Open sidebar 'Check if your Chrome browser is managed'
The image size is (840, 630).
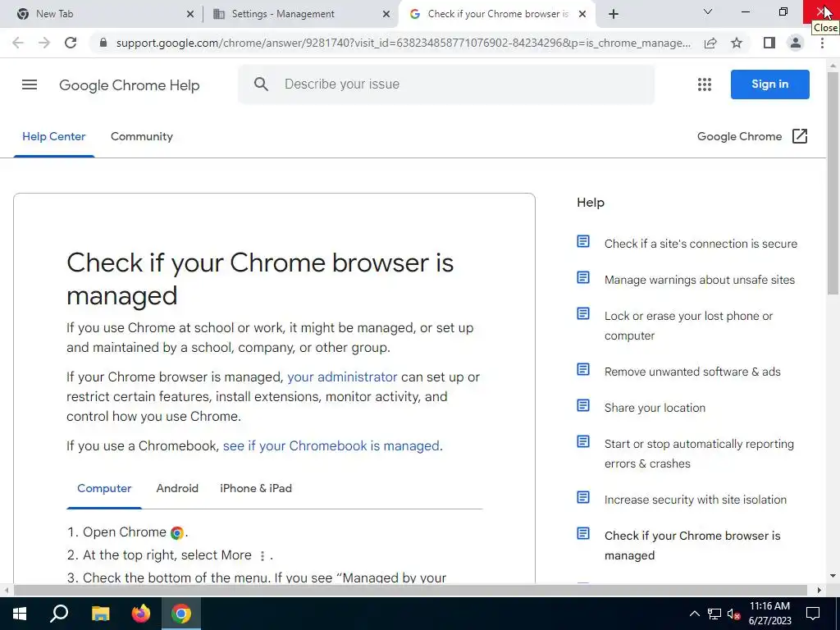pos(692,546)
